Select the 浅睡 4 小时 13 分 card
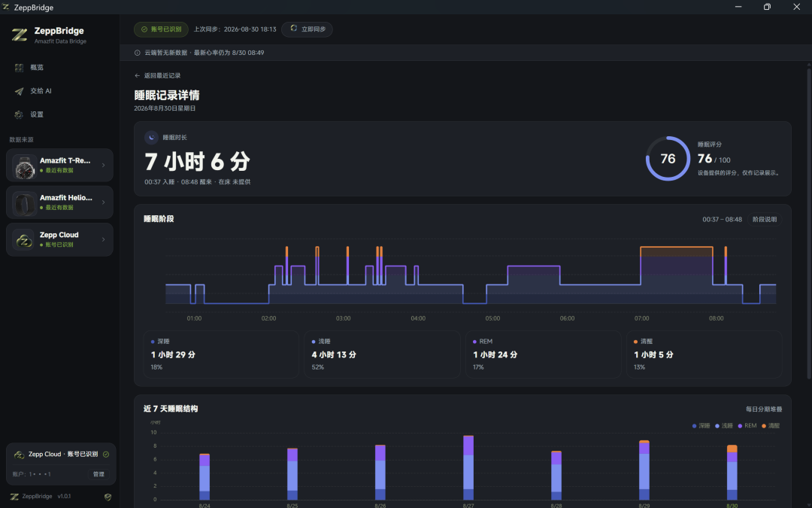The image size is (812, 508). pos(382,354)
